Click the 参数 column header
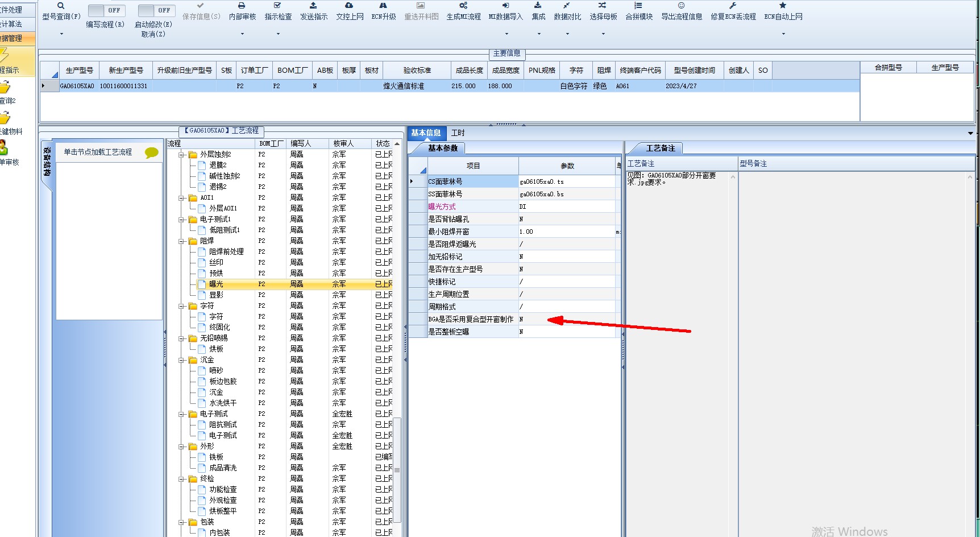The width and height of the screenshot is (980, 537). [x=567, y=166]
